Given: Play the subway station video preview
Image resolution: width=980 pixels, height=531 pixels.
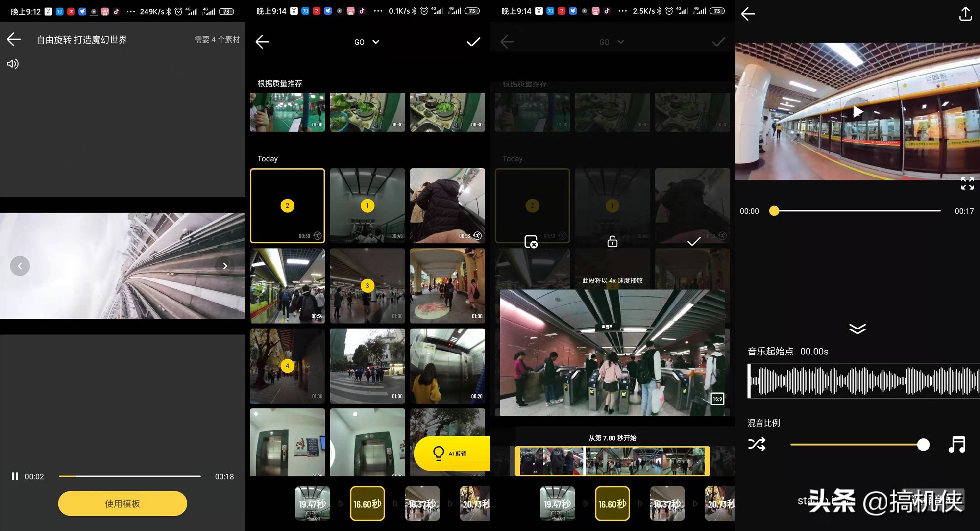Looking at the screenshot, I should tap(857, 111).
